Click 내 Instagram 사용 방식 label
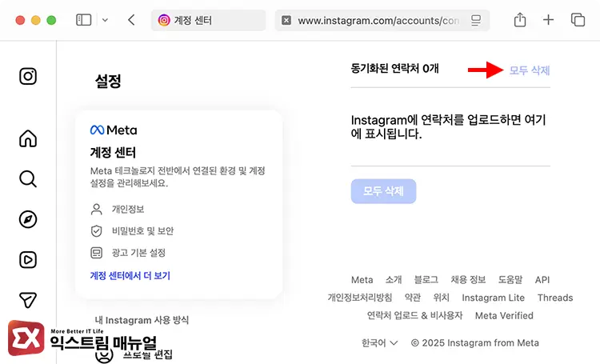 pyautogui.click(x=142, y=320)
